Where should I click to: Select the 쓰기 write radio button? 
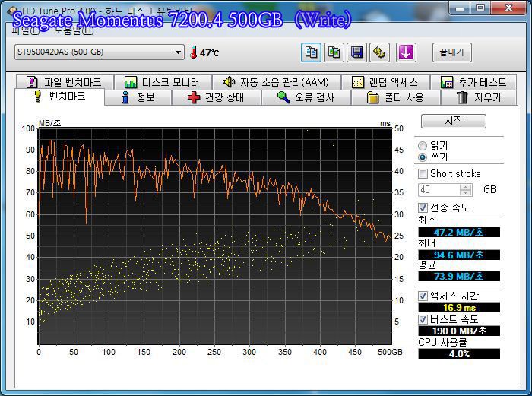click(x=423, y=157)
